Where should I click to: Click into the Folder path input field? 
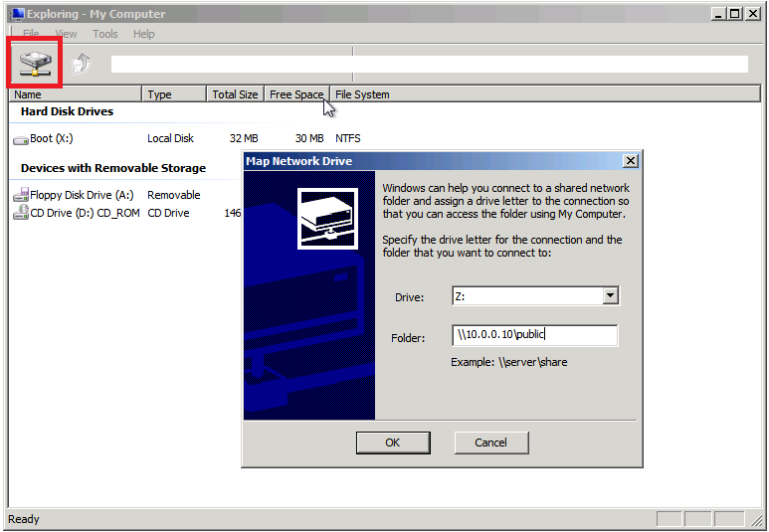(534, 335)
